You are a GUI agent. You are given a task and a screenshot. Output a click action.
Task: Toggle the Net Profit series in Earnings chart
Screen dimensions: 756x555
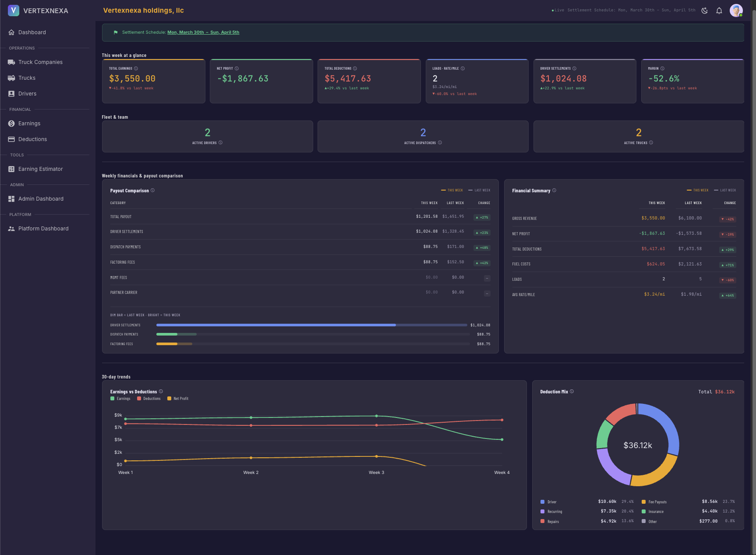178,398
